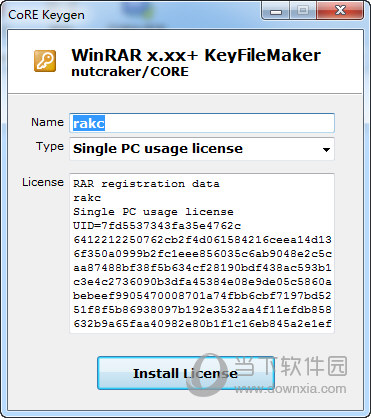Click the 'rakc' line in license text
The image size is (371, 418).
(87, 198)
